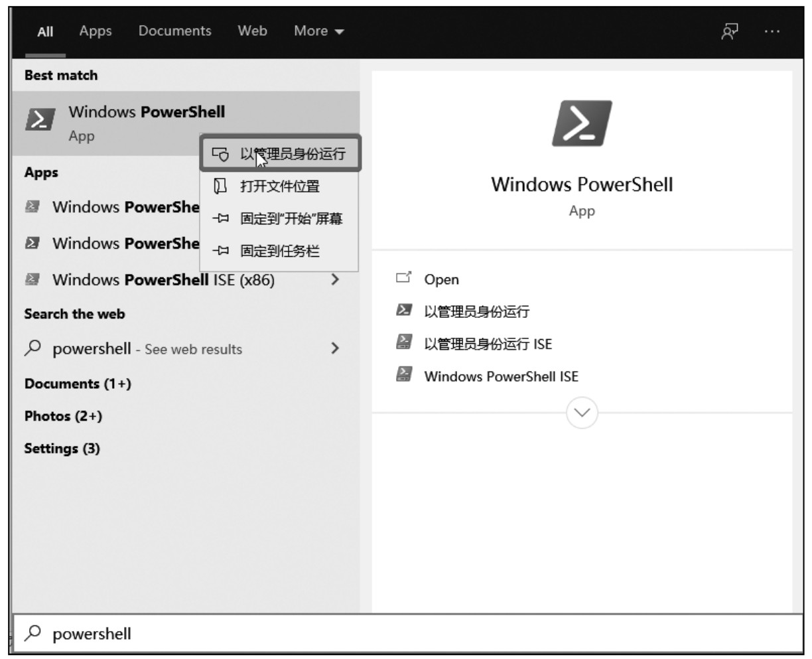Click magnifier icon beside powershell web result

tap(32, 348)
